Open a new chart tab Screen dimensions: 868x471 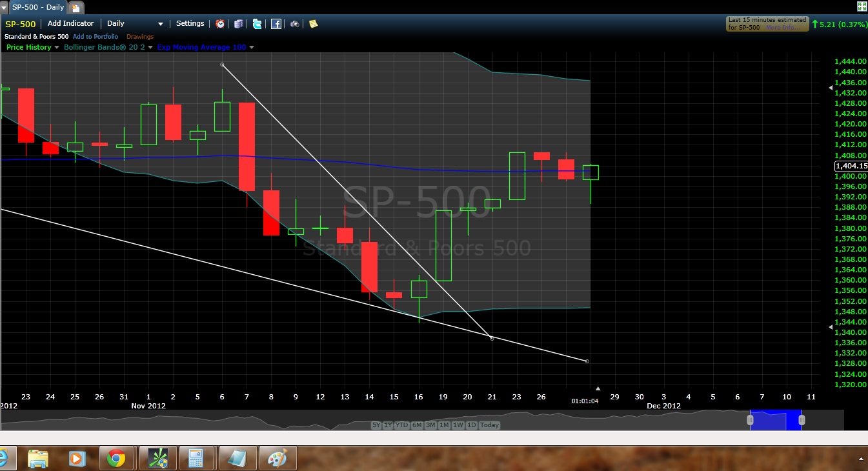point(76,8)
